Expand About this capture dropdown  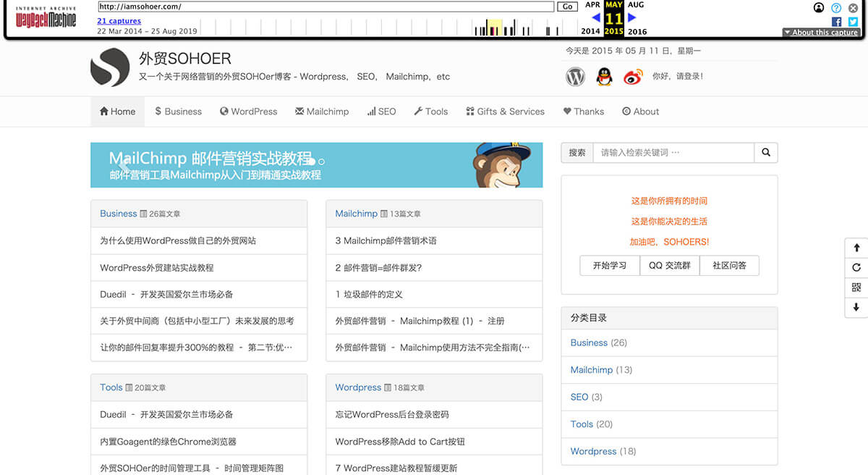821,33
